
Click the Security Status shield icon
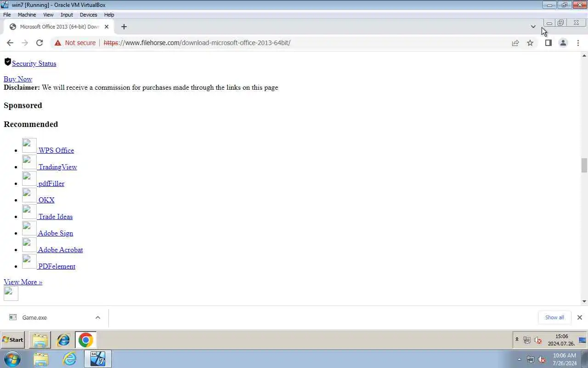pos(7,62)
